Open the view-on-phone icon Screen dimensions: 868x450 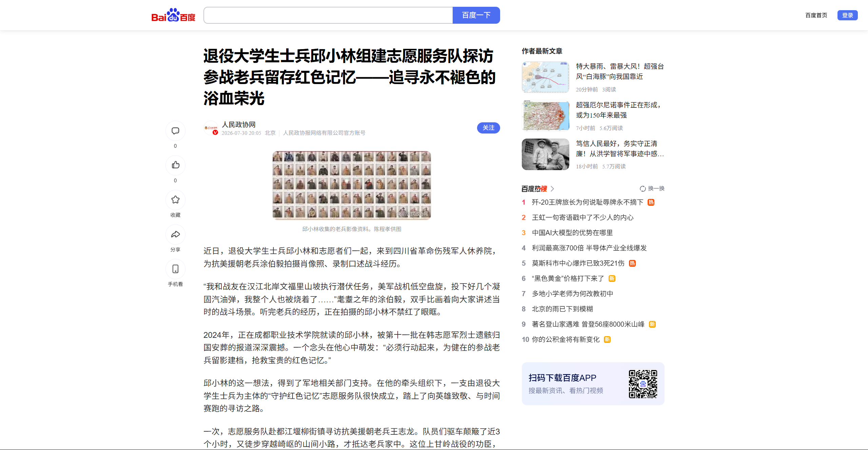[x=175, y=269]
